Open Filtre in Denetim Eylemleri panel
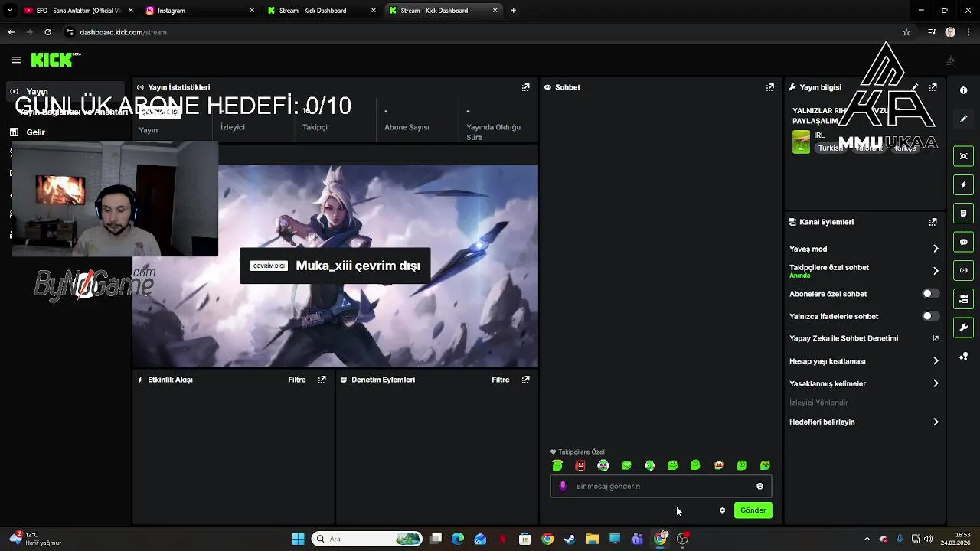 501,380
